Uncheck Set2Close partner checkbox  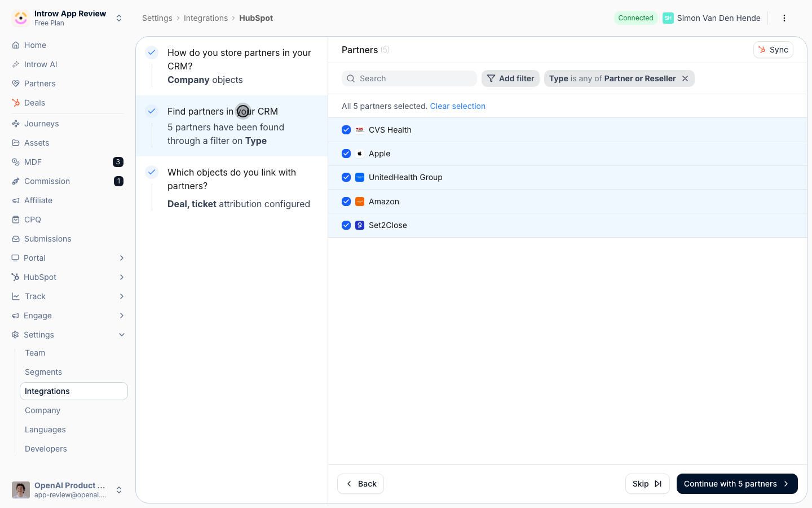coord(346,225)
